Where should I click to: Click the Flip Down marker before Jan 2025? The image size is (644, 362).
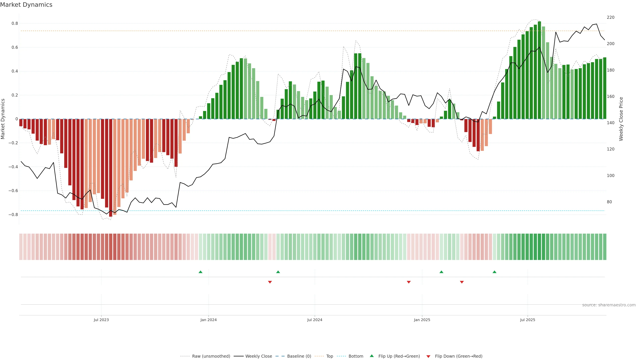(409, 282)
